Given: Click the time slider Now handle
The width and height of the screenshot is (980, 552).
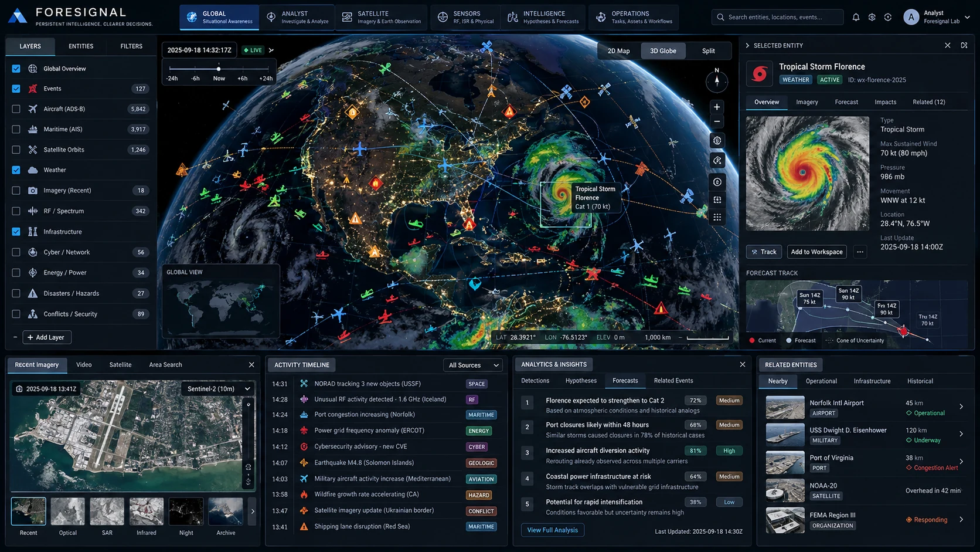Looking at the screenshot, I should (219, 69).
